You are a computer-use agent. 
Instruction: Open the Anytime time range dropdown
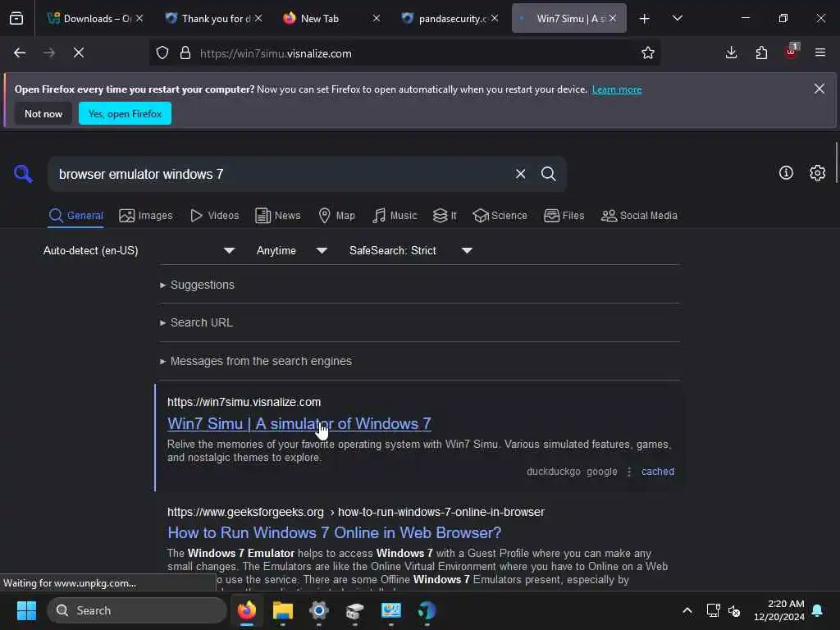(x=291, y=250)
